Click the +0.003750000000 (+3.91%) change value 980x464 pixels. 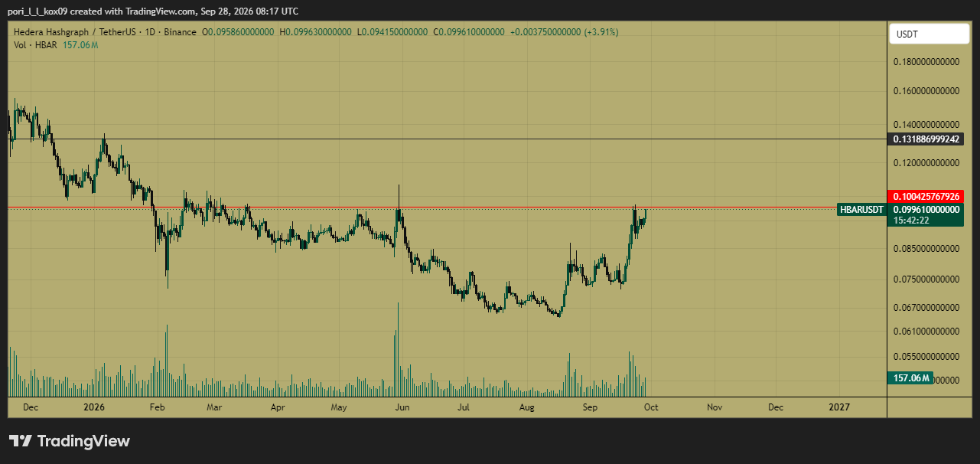(x=565, y=32)
